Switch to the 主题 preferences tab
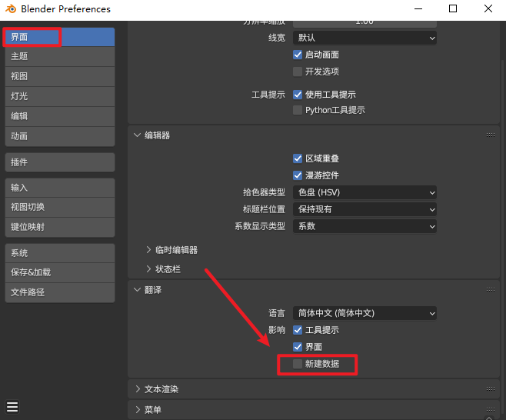 pyautogui.click(x=59, y=57)
